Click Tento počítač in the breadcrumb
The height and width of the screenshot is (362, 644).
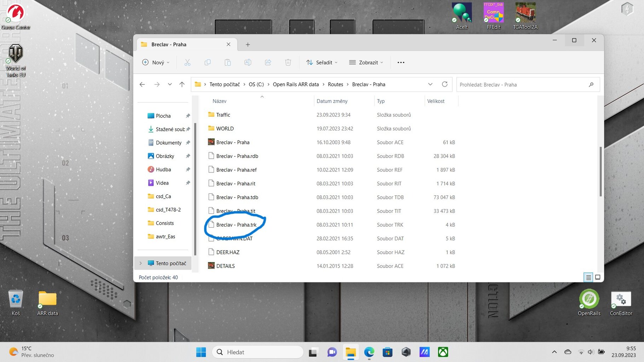click(225, 84)
